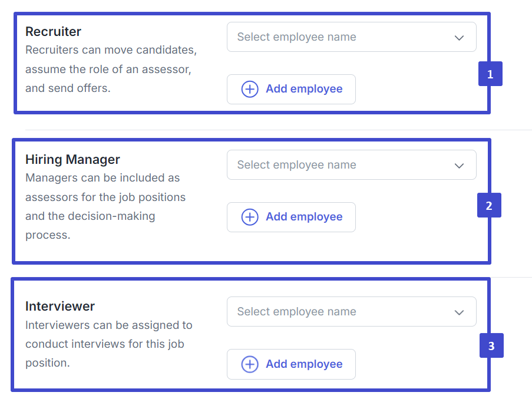The height and width of the screenshot is (402, 532).
Task: Click the "Interviewer" section heading
Action: tap(60, 307)
